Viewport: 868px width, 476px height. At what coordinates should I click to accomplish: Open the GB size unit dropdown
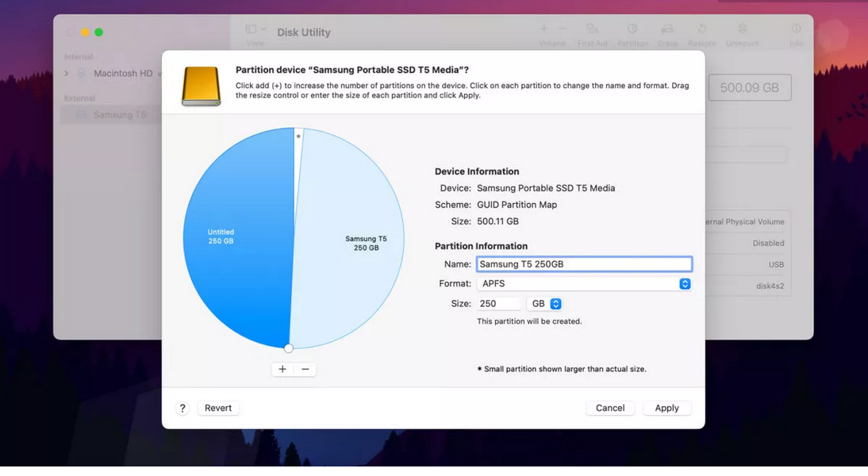(x=545, y=303)
